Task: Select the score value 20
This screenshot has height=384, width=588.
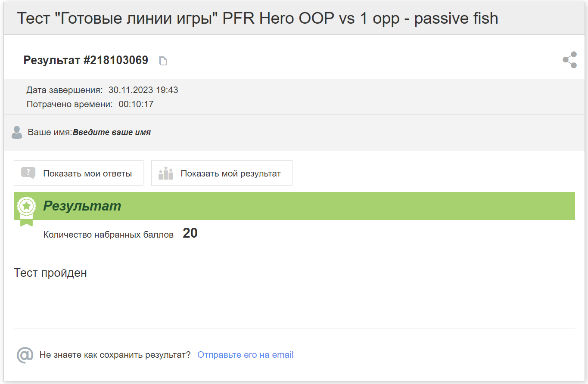Action: click(x=190, y=233)
